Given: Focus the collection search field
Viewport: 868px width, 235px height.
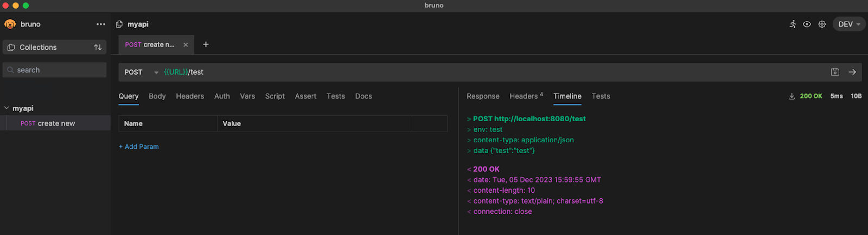Looking at the screenshot, I should tap(54, 70).
